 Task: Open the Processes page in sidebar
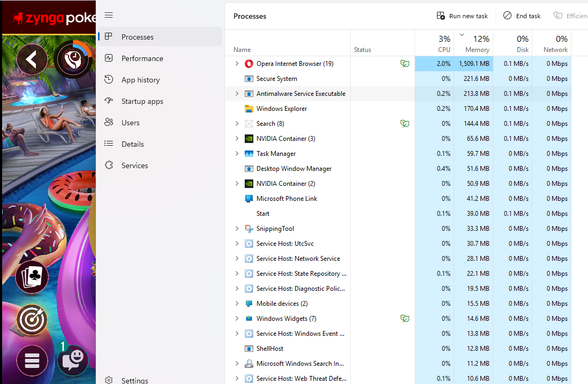tap(160, 37)
